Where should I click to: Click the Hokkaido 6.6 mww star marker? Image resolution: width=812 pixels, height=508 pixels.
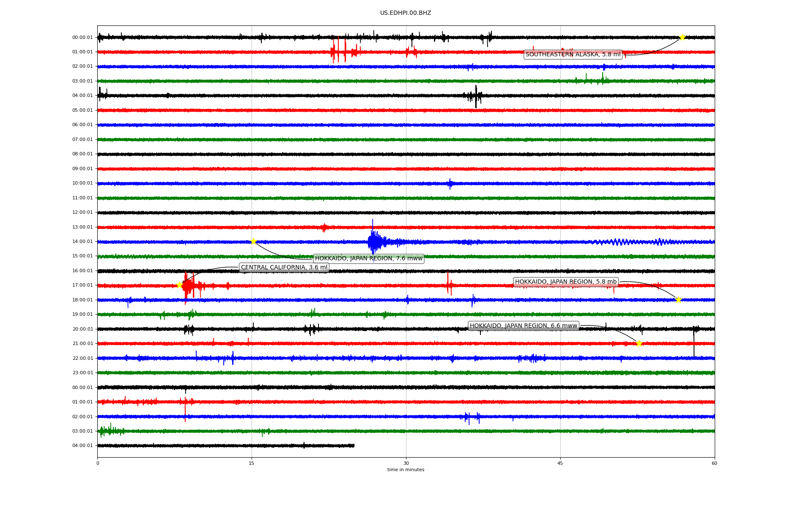pyautogui.click(x=639, y=343)
